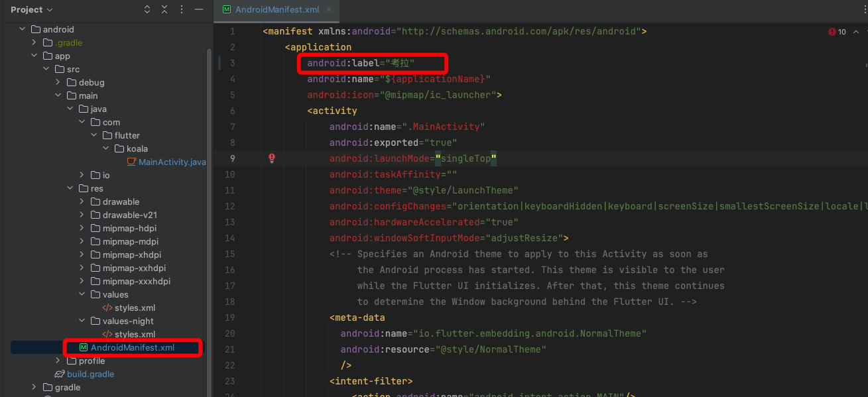868x397 pixels.
Task: Select AndroidManifest.xml in project tree
Action: click(133, 347)
